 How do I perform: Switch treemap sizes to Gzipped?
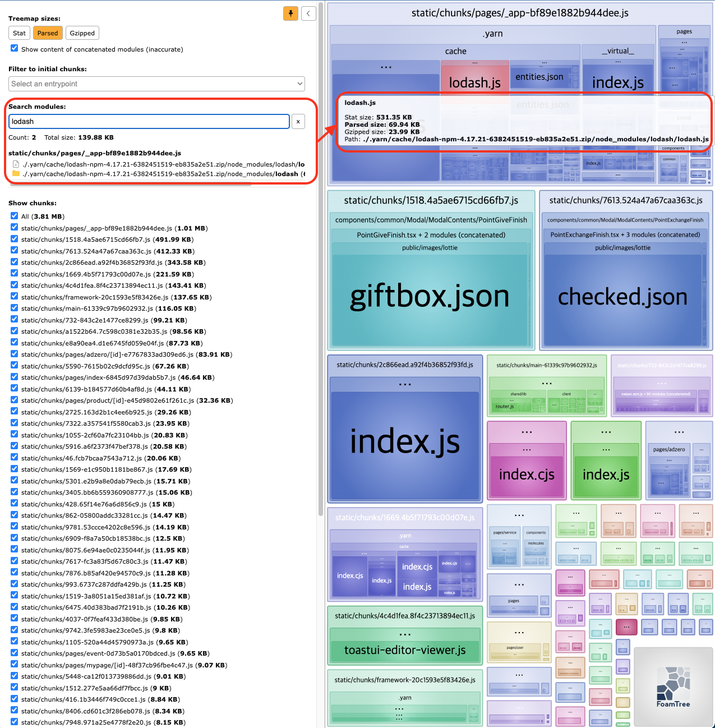coord(82,33)
